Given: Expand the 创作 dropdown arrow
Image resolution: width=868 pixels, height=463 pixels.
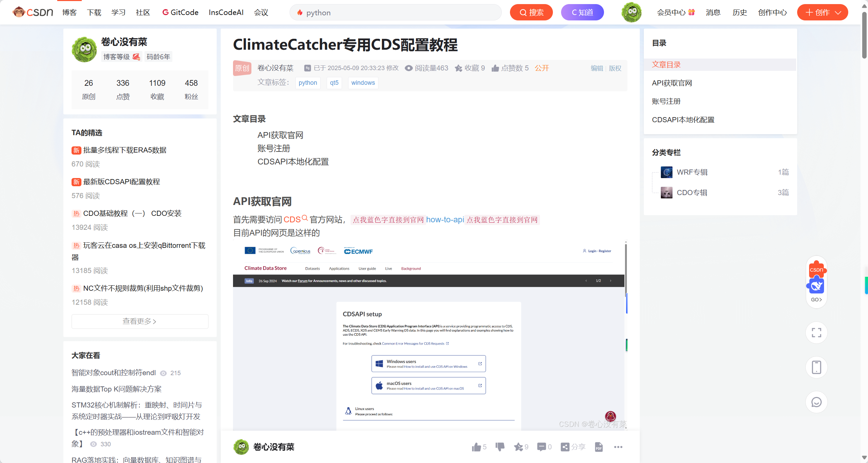Looking at the screenshot, I should (x=838, y=13).
